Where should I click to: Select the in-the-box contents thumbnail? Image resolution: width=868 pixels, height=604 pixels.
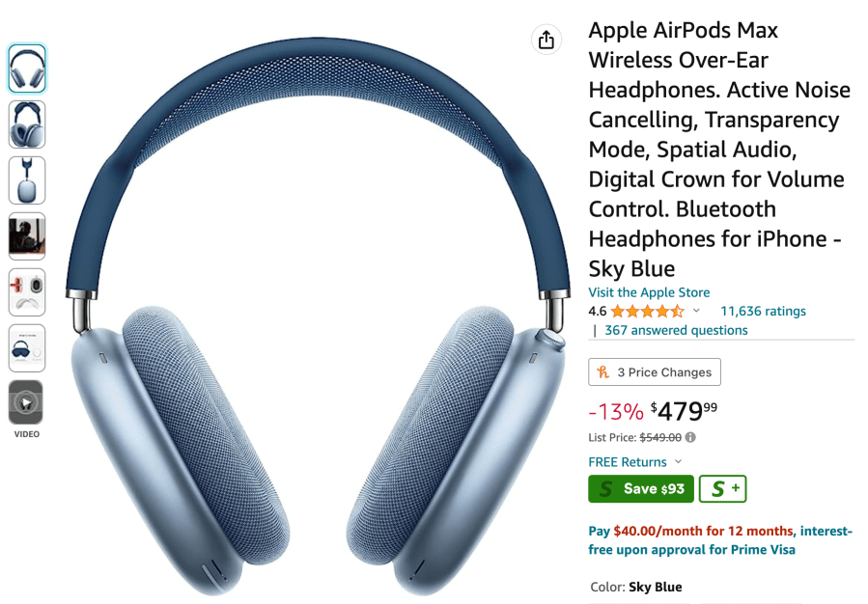(27, 348)
